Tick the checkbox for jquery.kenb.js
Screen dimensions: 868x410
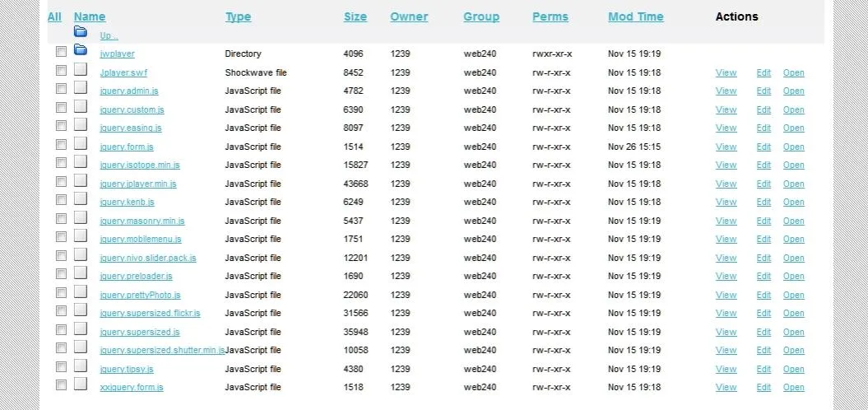[x=61, y=199]
